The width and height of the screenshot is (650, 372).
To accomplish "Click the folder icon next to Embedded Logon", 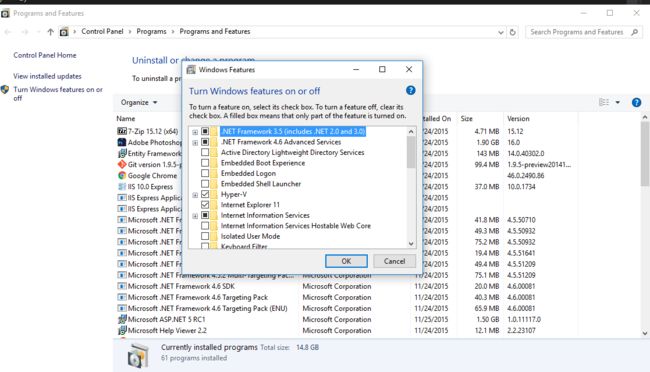I will coord(214,173).
